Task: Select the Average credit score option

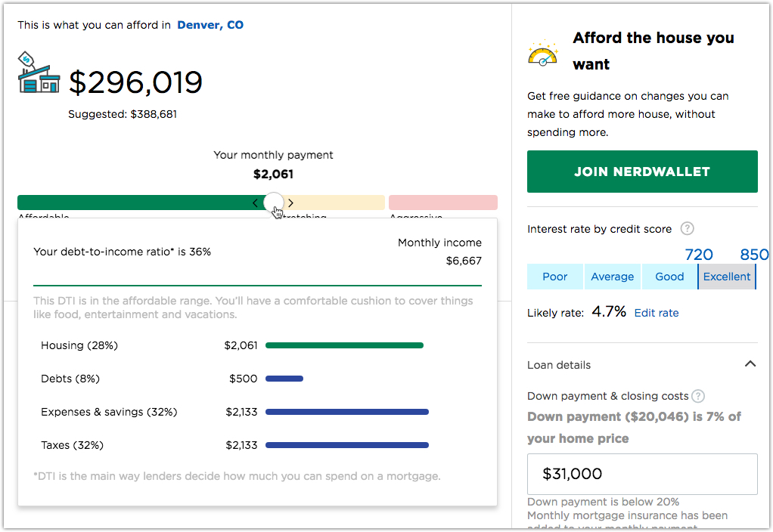Action: 612,277
